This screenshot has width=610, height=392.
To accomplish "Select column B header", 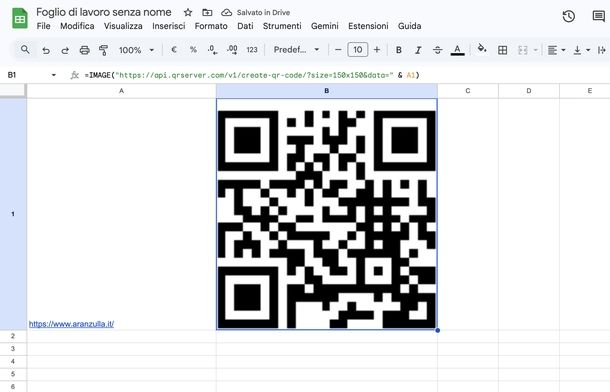I will coord(326,91).
